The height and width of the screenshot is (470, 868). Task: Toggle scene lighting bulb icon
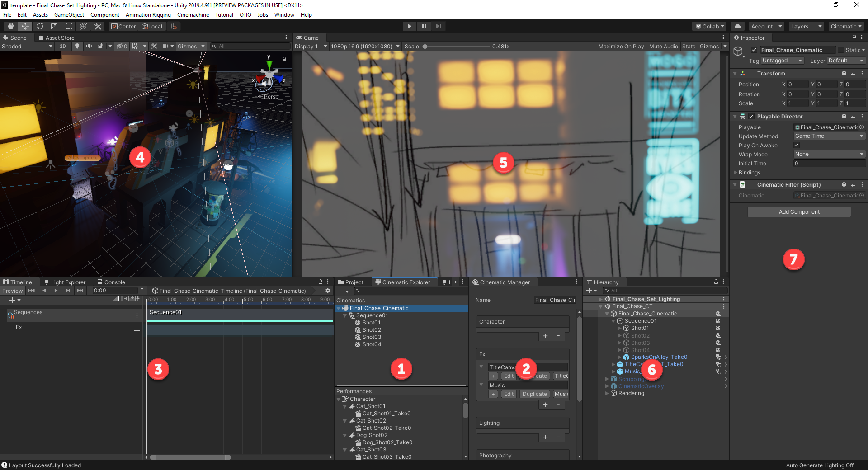click(x=77, y=46)
